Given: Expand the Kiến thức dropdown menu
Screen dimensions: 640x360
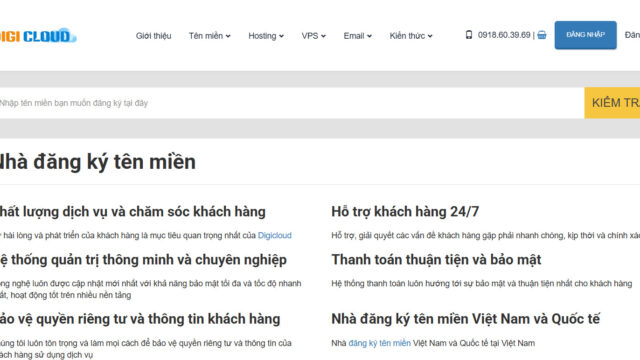Looking at the screenshot, I should click(411, 36).
